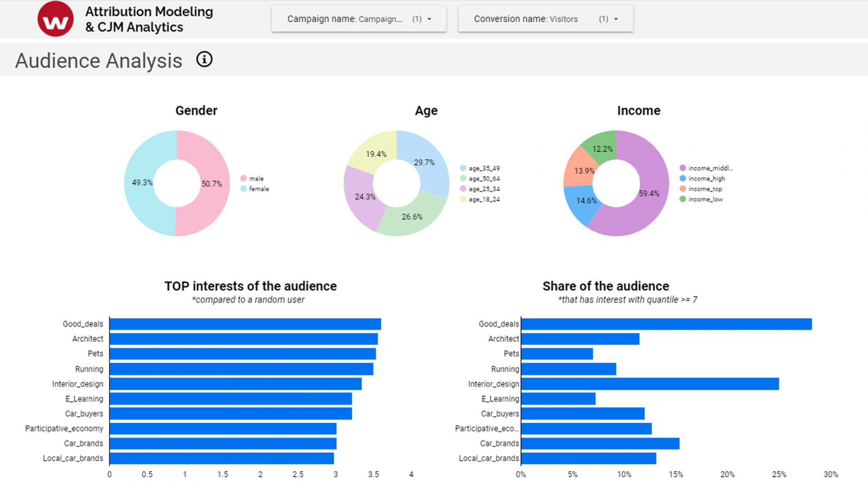The width and height of the screenshot is (868, 488).
Task: Expand the Campaign name dropdown
Action: click(359, 19)
